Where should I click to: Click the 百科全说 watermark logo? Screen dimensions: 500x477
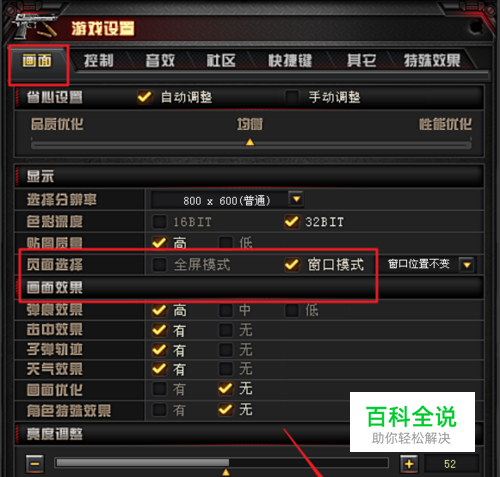click(412, 422)
